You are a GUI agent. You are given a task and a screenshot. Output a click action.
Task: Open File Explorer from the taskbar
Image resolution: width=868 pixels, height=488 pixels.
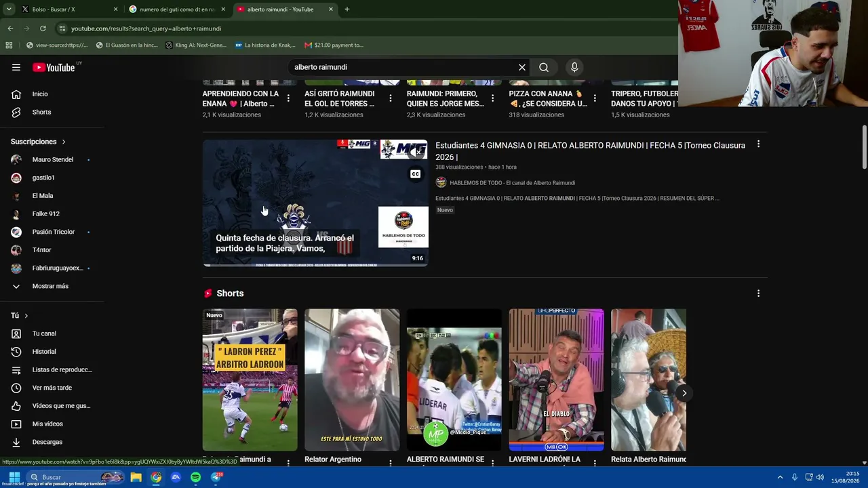[x=136, y=477]
